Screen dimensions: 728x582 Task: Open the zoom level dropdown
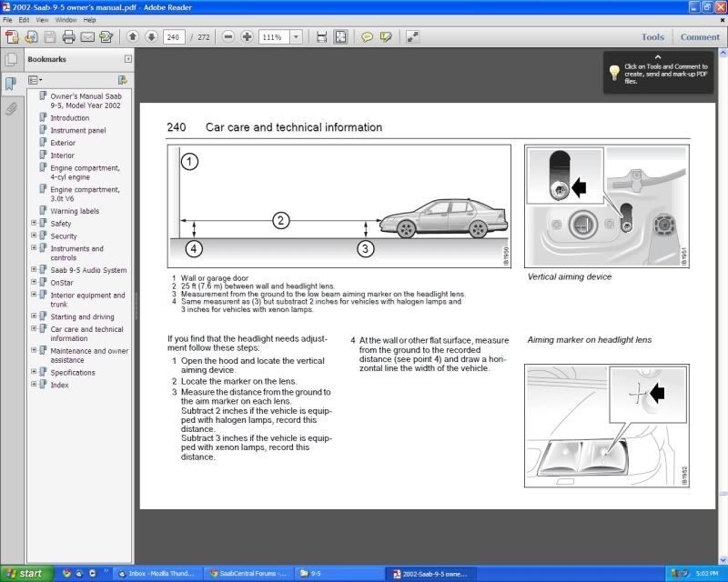pos(296,36)
